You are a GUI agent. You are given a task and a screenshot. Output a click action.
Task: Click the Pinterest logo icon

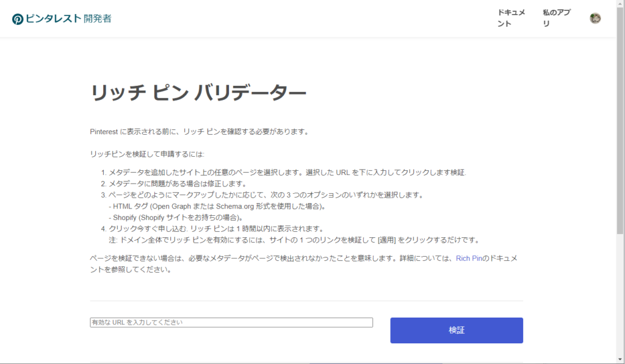coord(18,19)
